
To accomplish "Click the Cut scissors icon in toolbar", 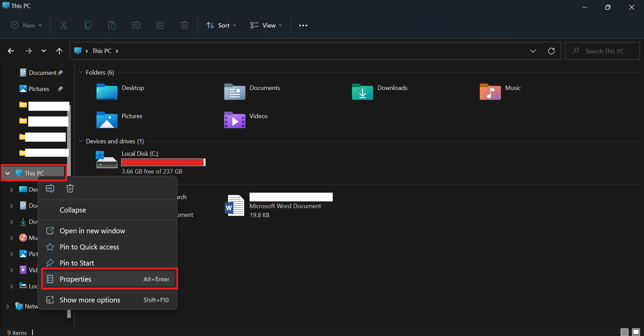I will [64, 26].
